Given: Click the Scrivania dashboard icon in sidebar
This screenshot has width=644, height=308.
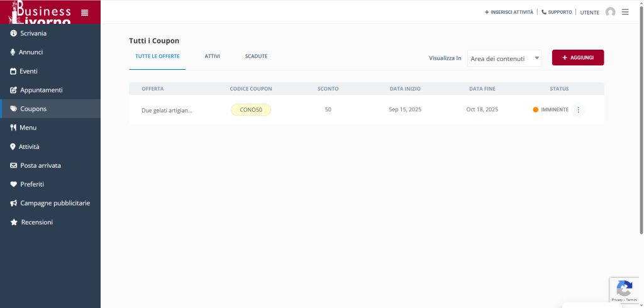Looking at the screenshot, I should [x=13, y=33].
